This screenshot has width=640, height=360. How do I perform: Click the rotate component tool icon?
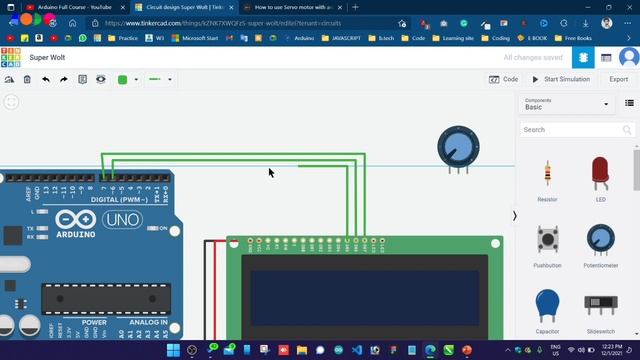click(x=9, y=80)
